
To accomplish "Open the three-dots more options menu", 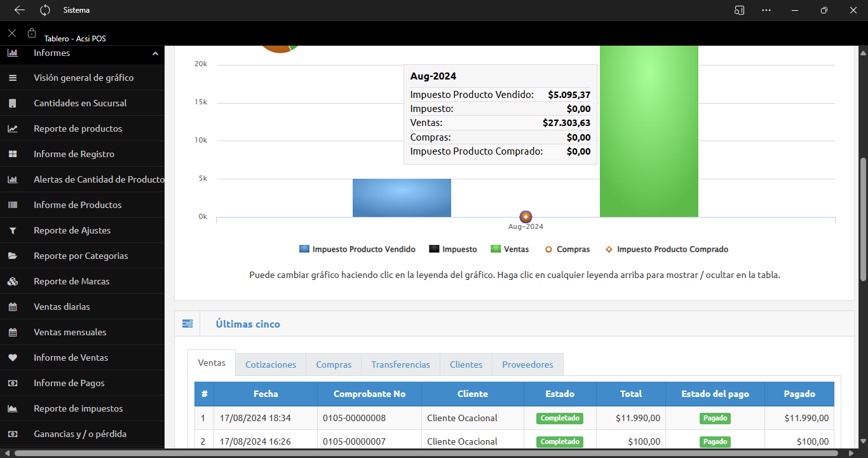I will (766, 10).
